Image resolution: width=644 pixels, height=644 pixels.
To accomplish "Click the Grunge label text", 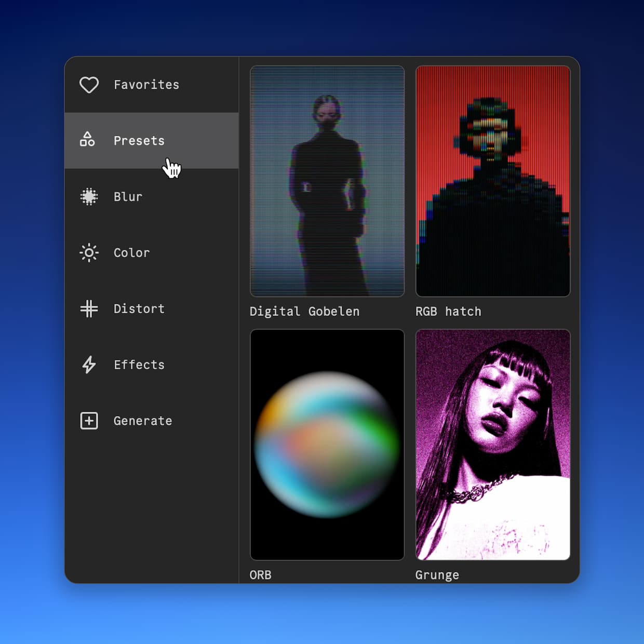I will [437, 574].
